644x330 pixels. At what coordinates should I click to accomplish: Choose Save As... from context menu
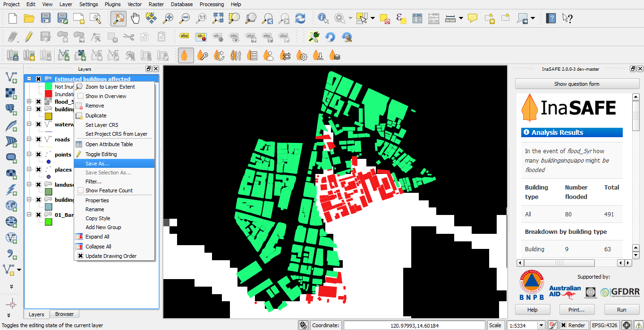point(114,164)
